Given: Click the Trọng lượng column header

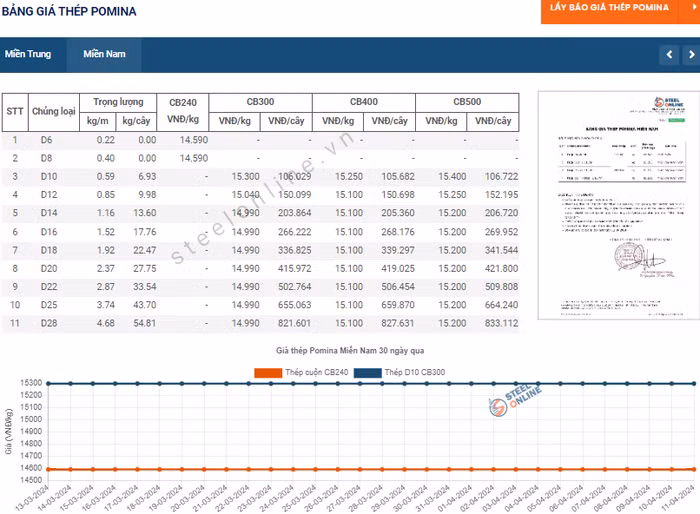Looking at the screenshot, I should [118, 102].
